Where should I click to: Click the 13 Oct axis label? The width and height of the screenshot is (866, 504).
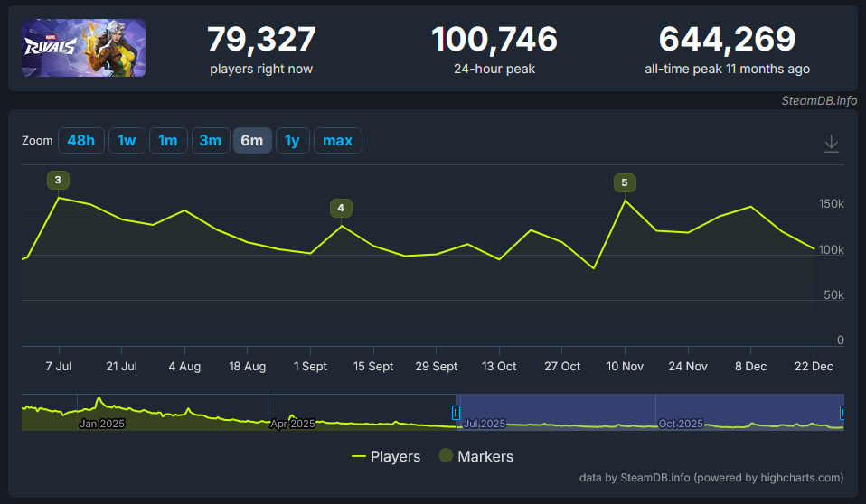499,367
